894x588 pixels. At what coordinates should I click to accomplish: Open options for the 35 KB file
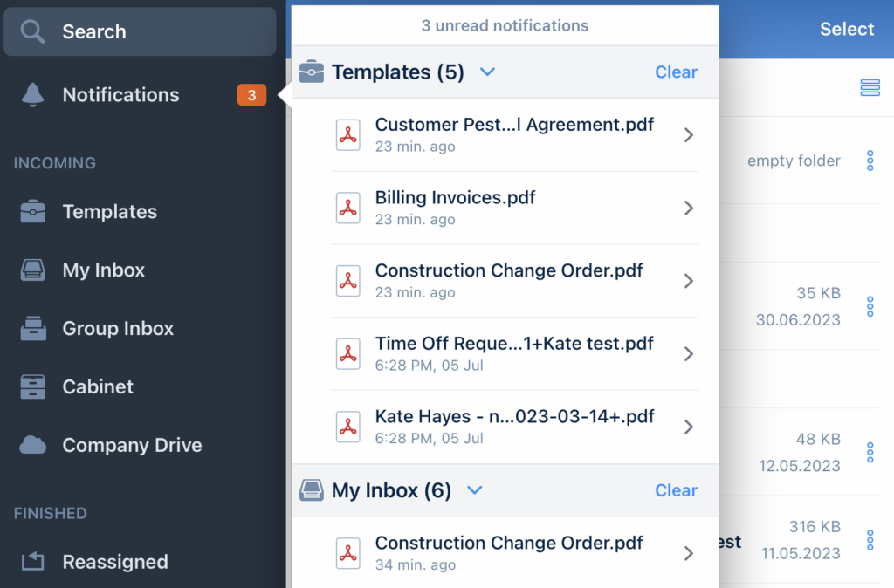tap(870, 306)
